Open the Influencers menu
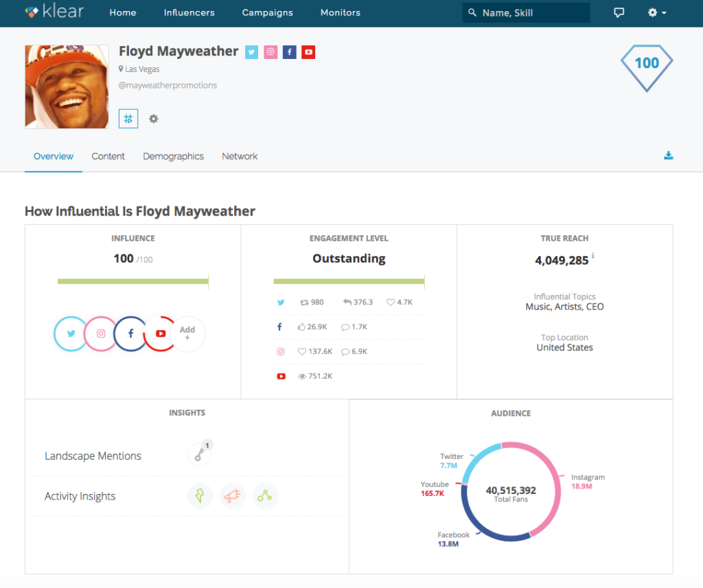703x588 pixels. (x=189, y=12)
